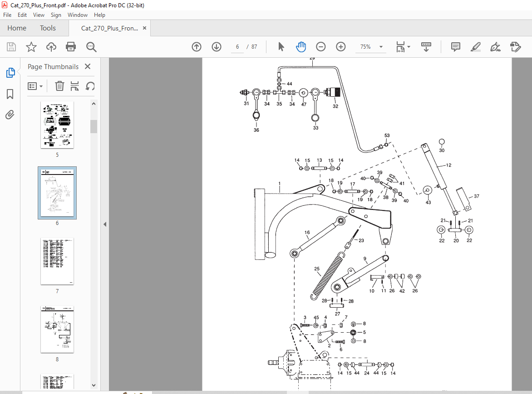Open the Edit menu

pyautogui.click(x=22, y=15)
